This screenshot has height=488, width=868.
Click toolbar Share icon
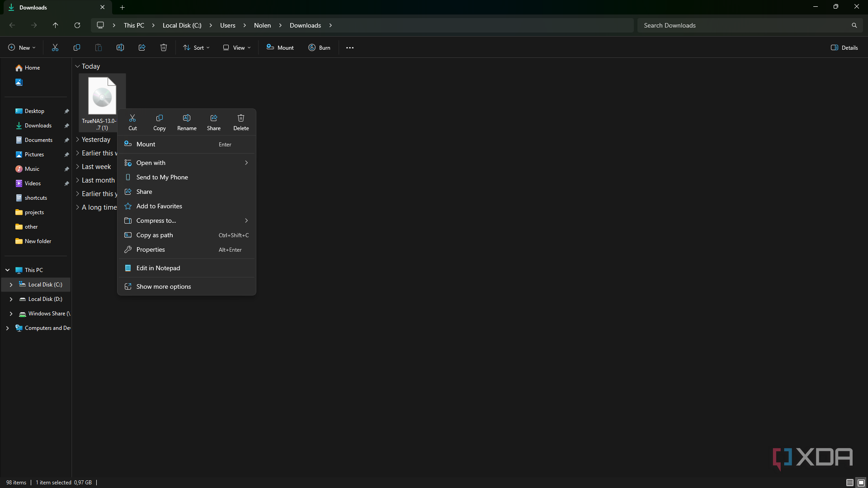pyautogui.click(x=142, y=47)
